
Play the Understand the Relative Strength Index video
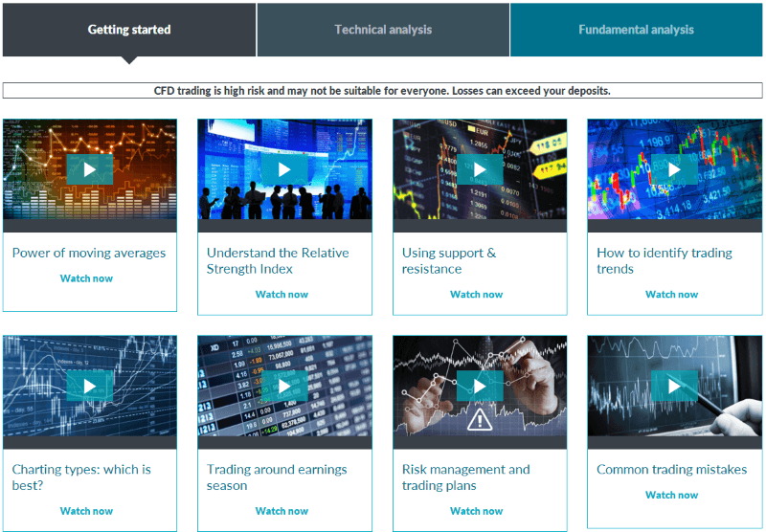[x=284, y=169]
